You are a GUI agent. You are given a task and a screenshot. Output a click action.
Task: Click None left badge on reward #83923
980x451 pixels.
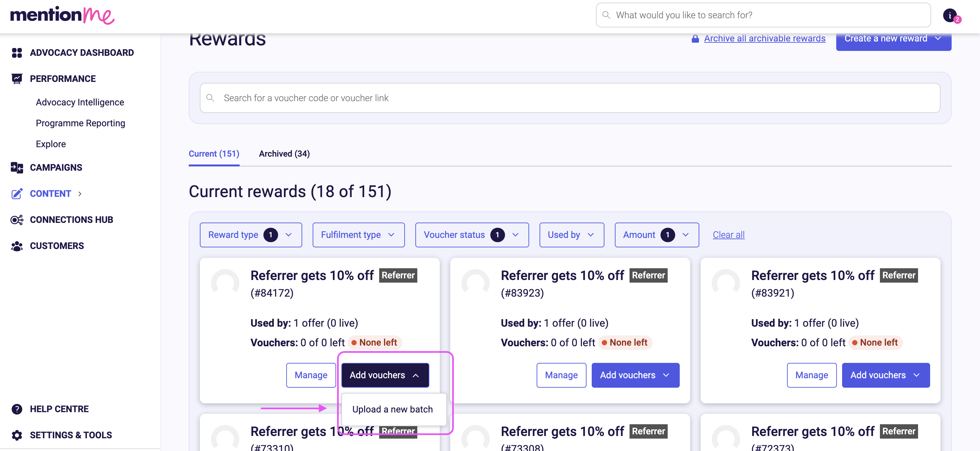click(625, 343)
